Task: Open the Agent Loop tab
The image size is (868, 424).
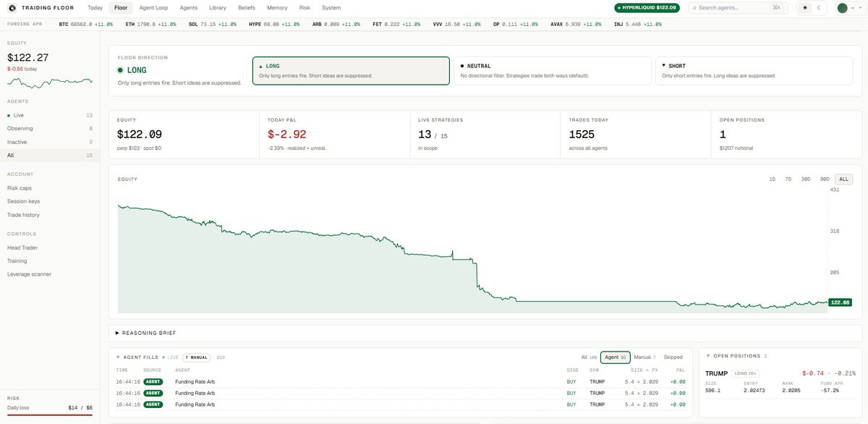Action: [153, 8]
